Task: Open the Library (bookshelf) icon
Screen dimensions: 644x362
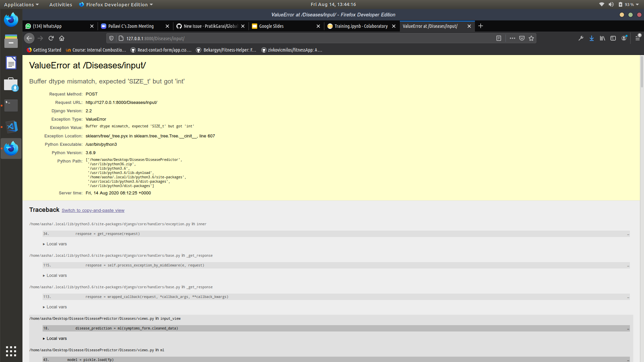Action: [x=602, y=38]
